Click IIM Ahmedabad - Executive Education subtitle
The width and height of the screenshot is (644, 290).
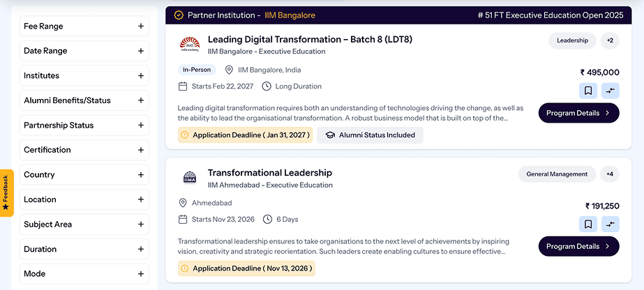270,185
